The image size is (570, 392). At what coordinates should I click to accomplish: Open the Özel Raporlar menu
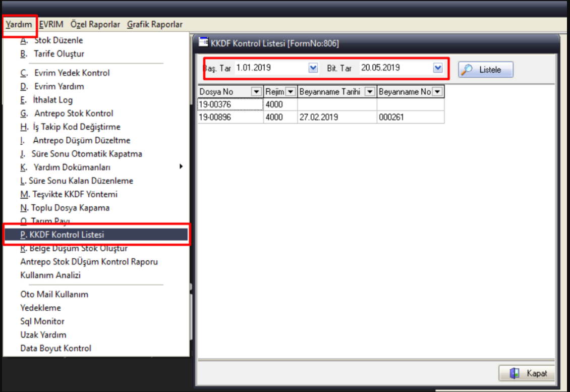point(95,24)
